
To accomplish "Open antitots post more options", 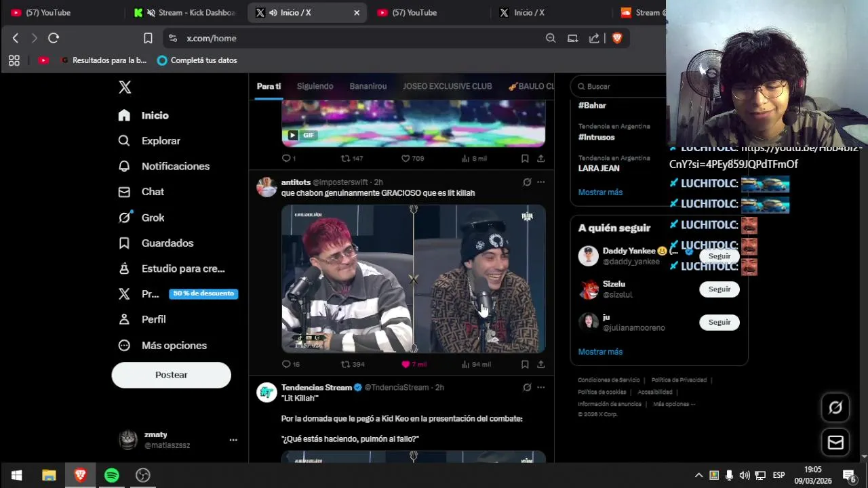I will pyautogui.click(x=540, y=182).
